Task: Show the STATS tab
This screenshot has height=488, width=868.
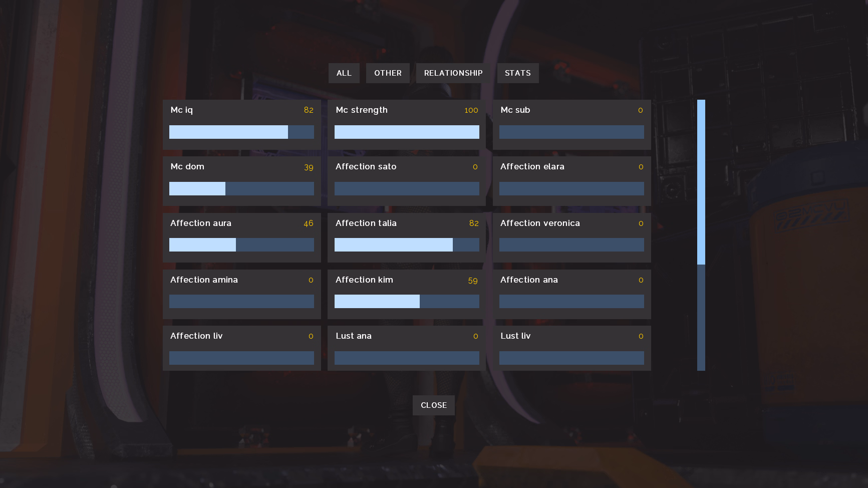Action: pos(517,73)
